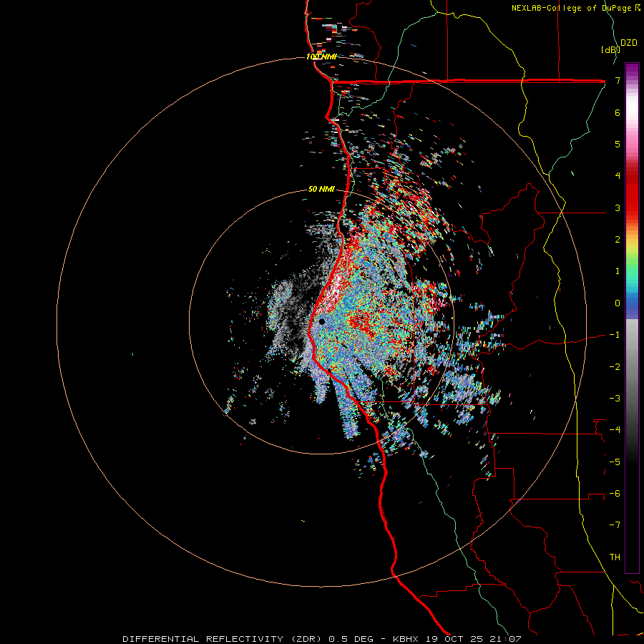The height and width of the screenshot is (644, 644).
Task: Click the 0 value on color scale
Action: point(618,303)
